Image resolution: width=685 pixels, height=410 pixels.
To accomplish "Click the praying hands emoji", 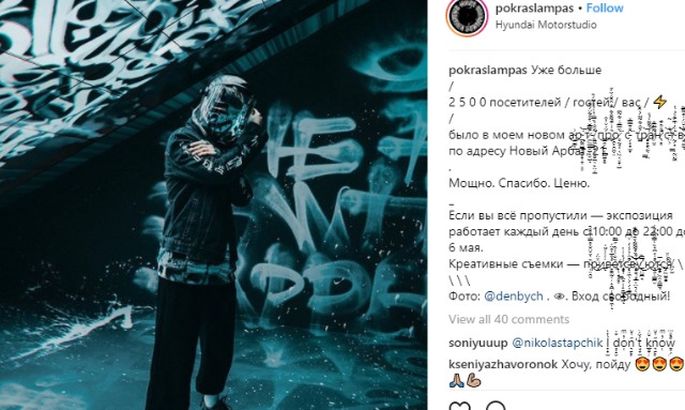I will [457, 381].
